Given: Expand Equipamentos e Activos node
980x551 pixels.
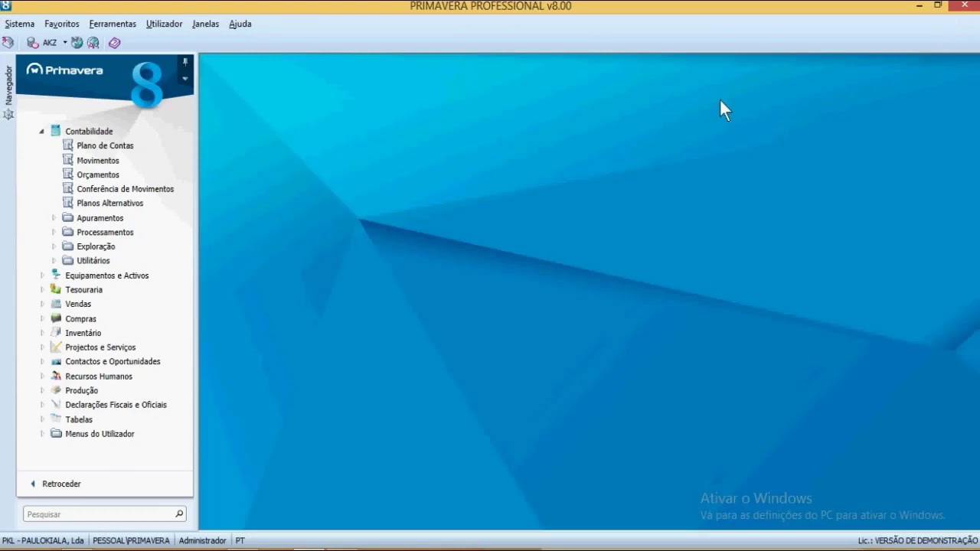Looking at the screenshot, I should pyautogui.click(x=43, y=275).
